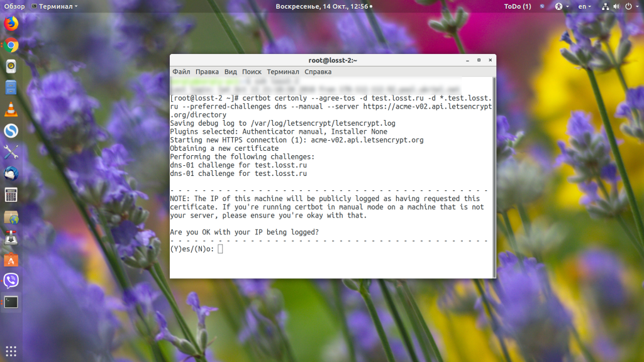
Task: Show all applications grid
Action: [x=11, y=351]
